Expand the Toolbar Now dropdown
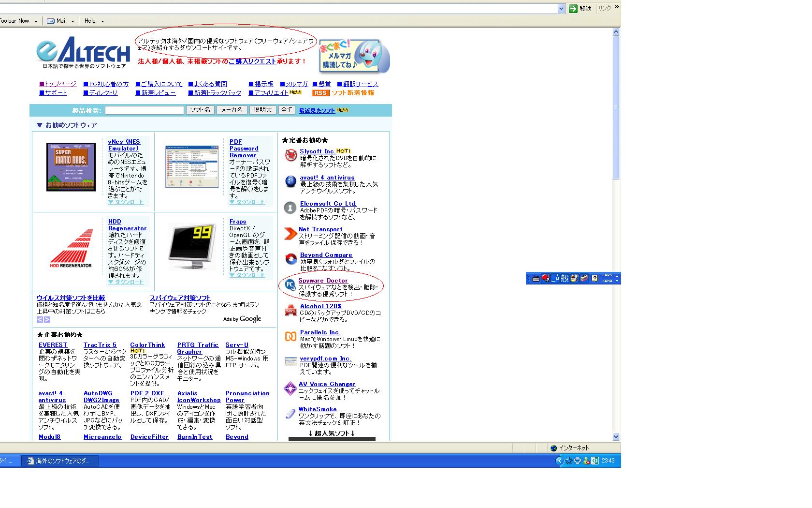Viewport: 812px width, 508px height. click(36, 21)
